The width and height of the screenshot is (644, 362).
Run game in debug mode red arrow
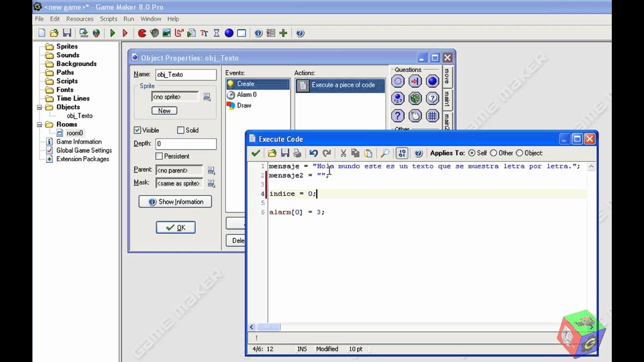(x=125, y=33)
